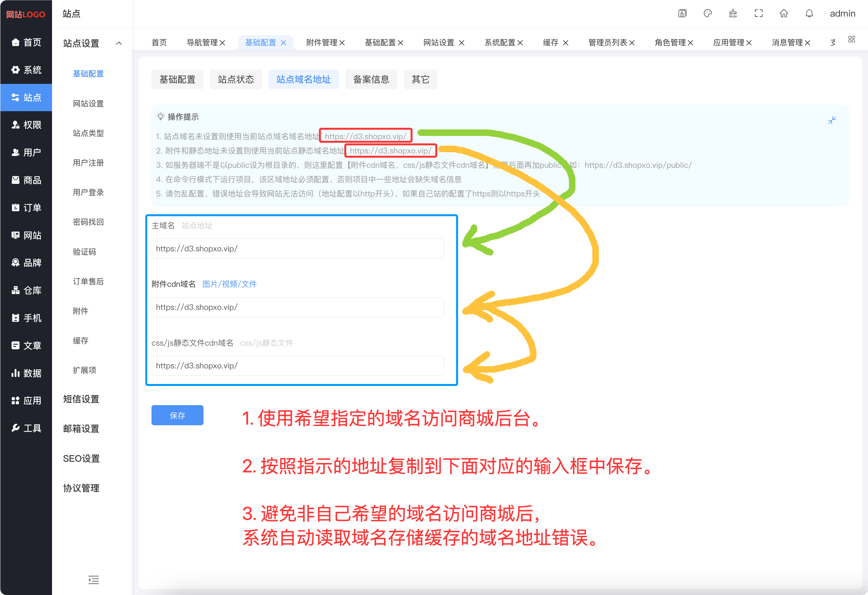Collapse the operation tips panel

pyautogui.click(x=832, y=120)
